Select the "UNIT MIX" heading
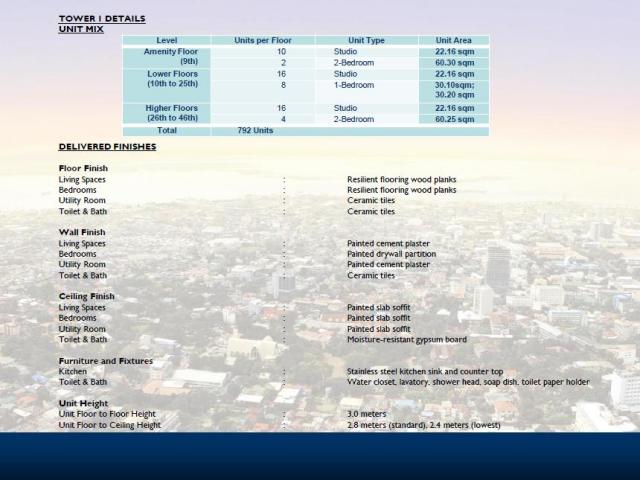Screen dimensions: 640x480 click(81, 29)
